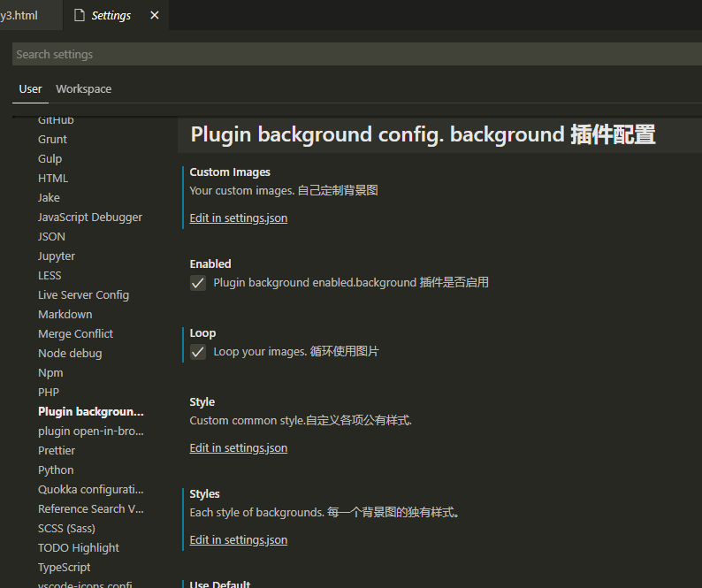Show LESS extension settings
The image size is (702, 588).
tap(50, 275)
